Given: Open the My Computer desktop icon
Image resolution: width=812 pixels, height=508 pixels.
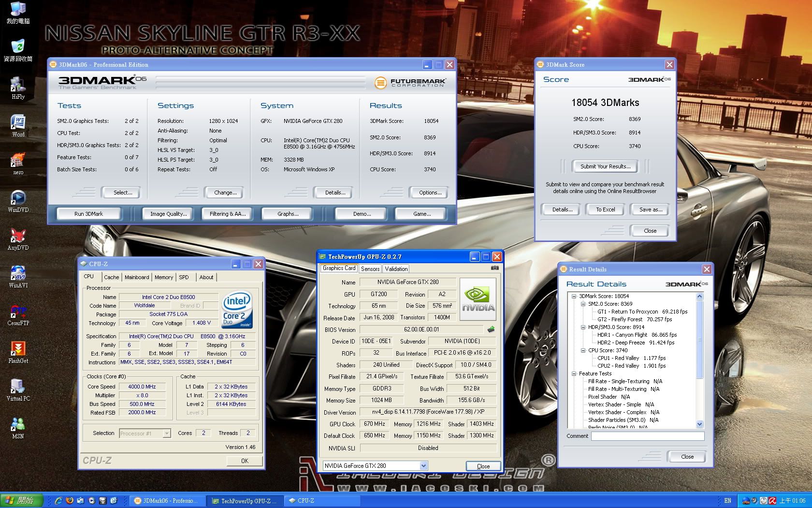Looking at the screenshot, I should pyautogui.click(x=18, y=13).
